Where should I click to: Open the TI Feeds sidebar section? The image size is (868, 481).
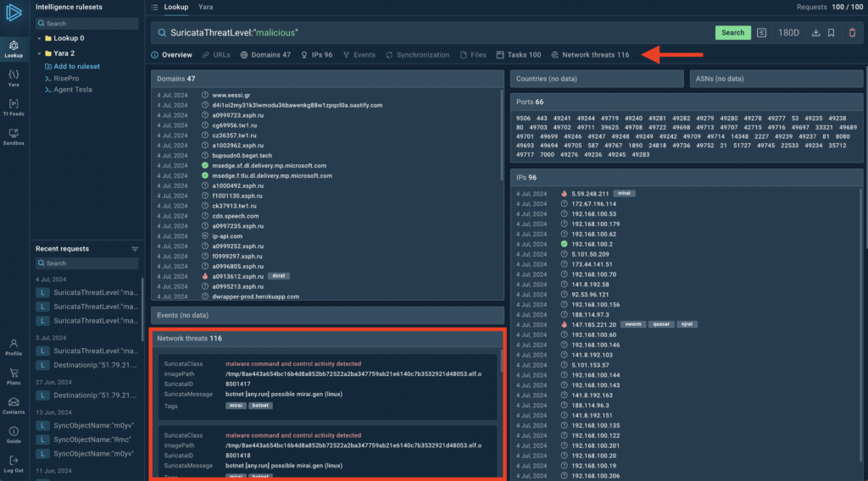(x=14, y=107)
